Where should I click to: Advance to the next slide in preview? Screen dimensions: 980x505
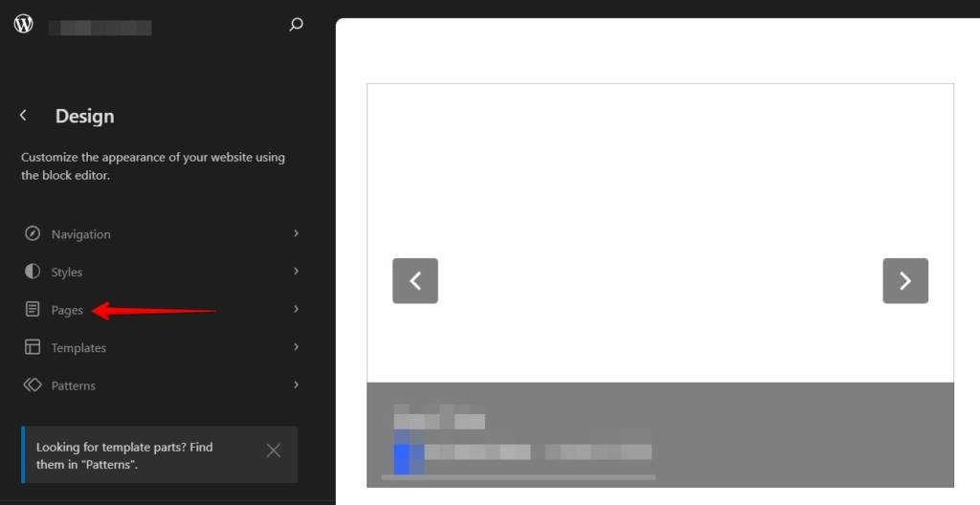[905, 281]
